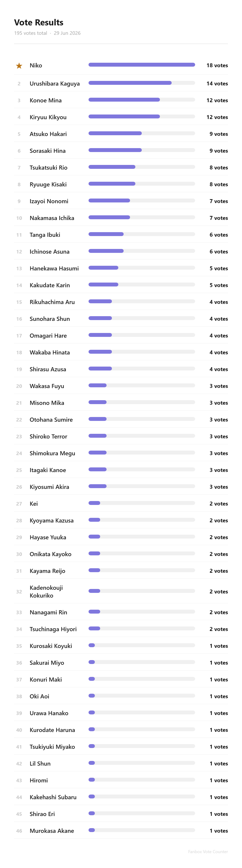Click the Tsukatsuki Rio 8 votes label
This screenshot has width=242, height=868.
coord(218,167)
